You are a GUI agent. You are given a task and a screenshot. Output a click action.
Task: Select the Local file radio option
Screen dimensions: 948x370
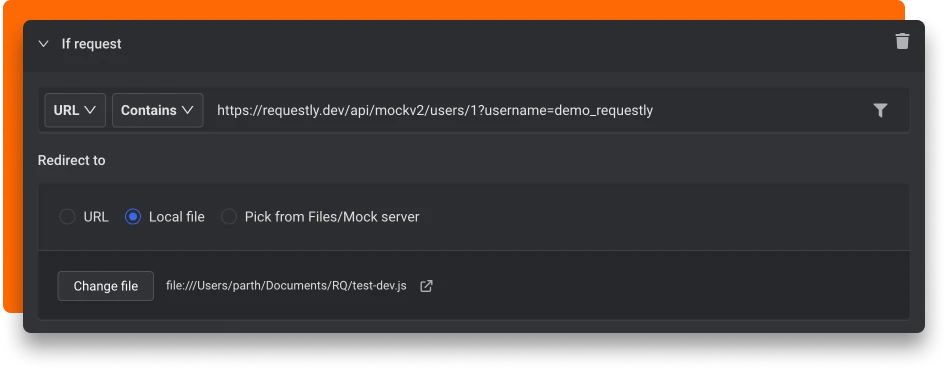(x=132, y=216)
